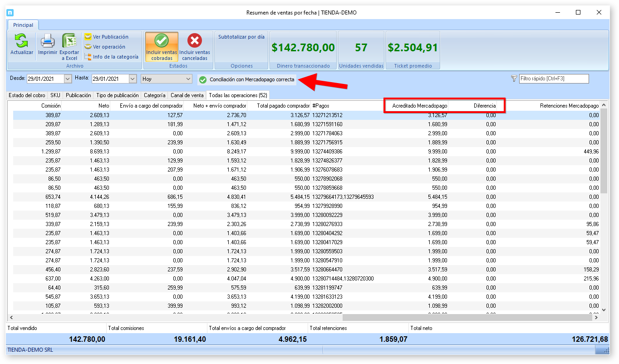Toggle Incluir ventas canceladas

(x=195, y=47)
